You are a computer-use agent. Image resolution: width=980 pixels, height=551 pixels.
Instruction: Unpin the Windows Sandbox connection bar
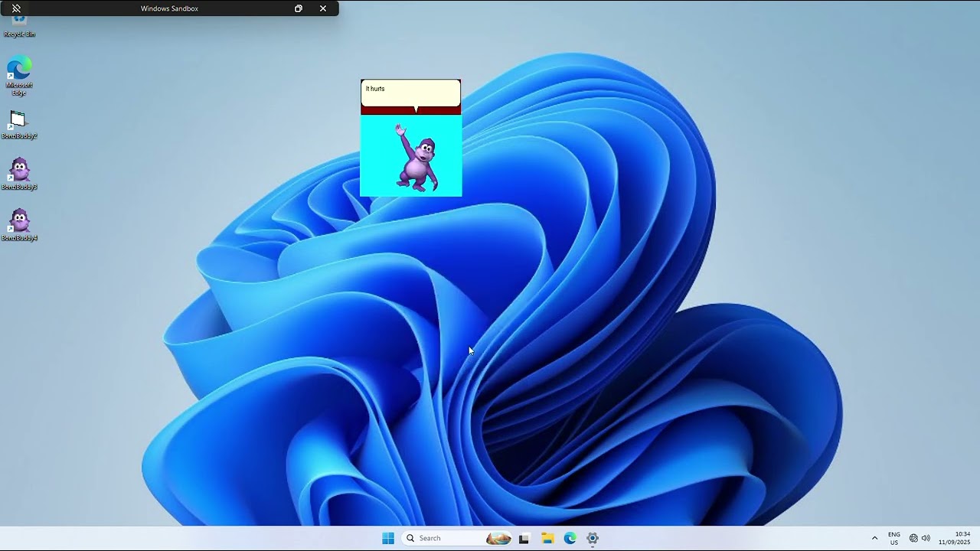[x=16, y=8]
